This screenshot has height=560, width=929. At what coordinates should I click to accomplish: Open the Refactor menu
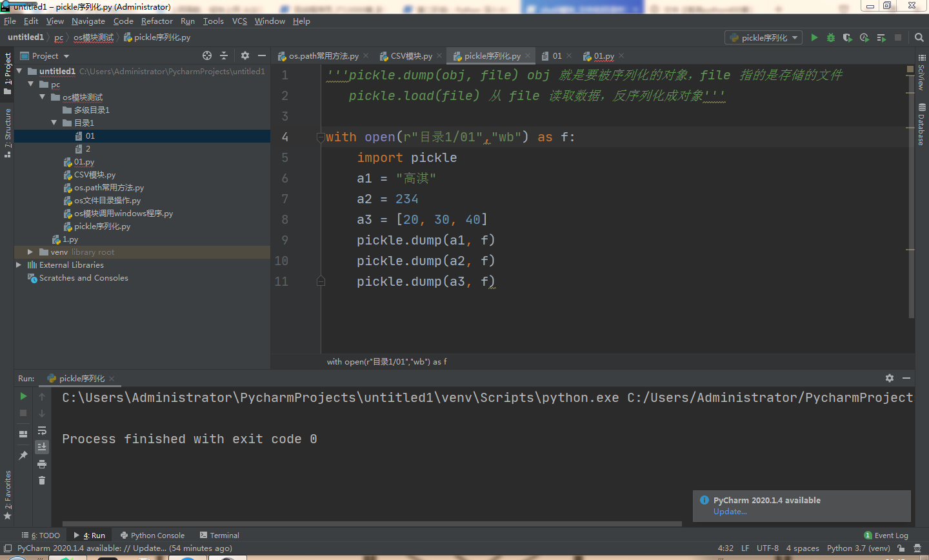(157, 21)
